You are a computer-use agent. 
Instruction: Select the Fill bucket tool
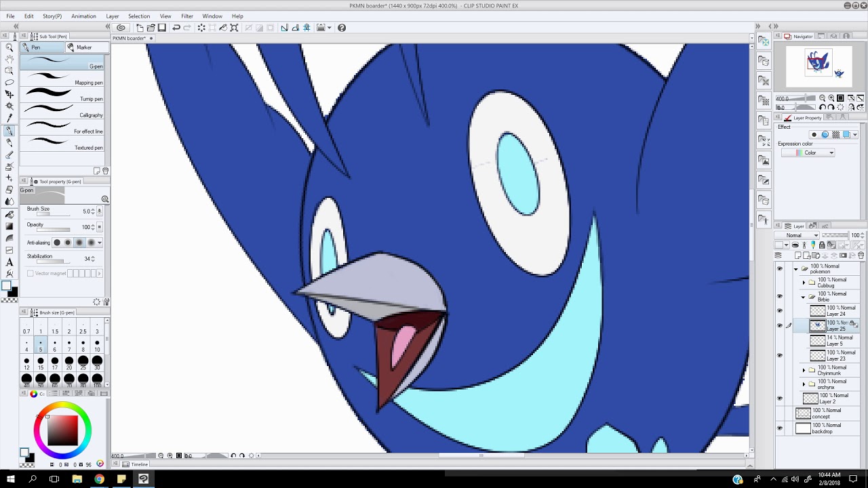click(x=9, y=215)
